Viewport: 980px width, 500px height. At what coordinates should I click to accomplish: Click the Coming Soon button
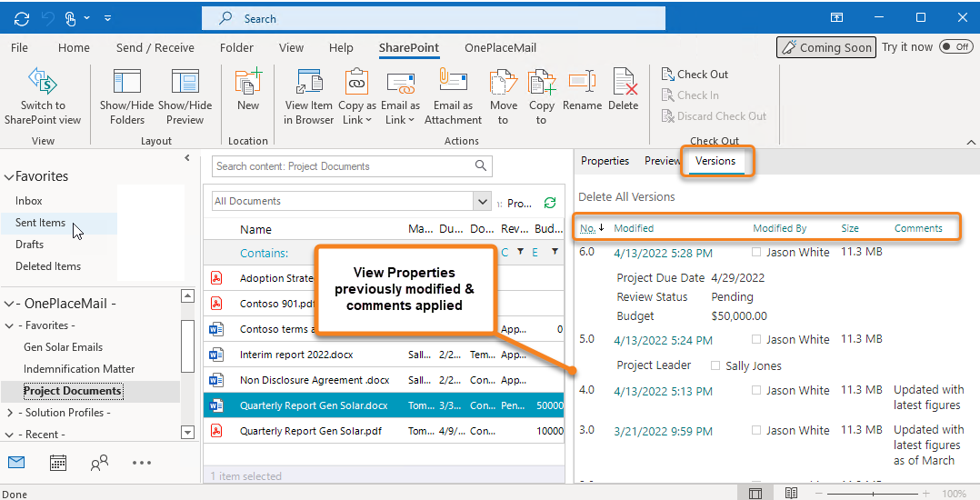825,47
